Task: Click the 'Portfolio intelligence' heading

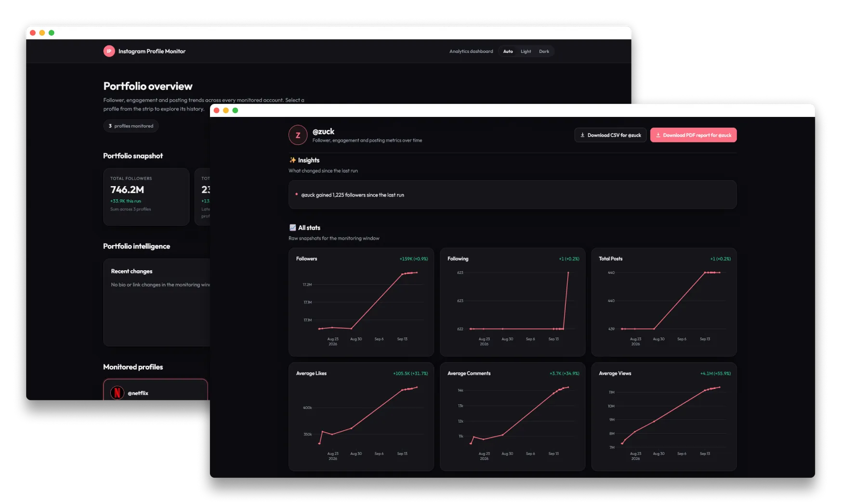Action: click(x=136, y=246)
